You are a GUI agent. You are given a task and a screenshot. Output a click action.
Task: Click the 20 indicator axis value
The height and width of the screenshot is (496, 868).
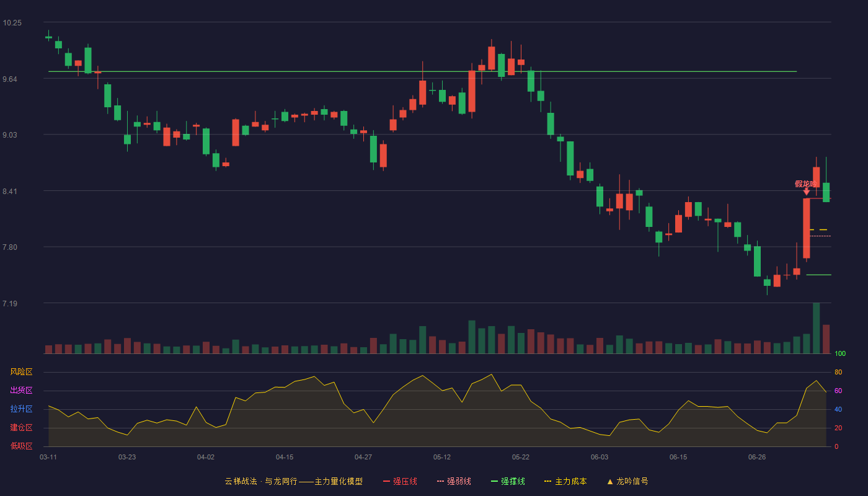point(838,428)
